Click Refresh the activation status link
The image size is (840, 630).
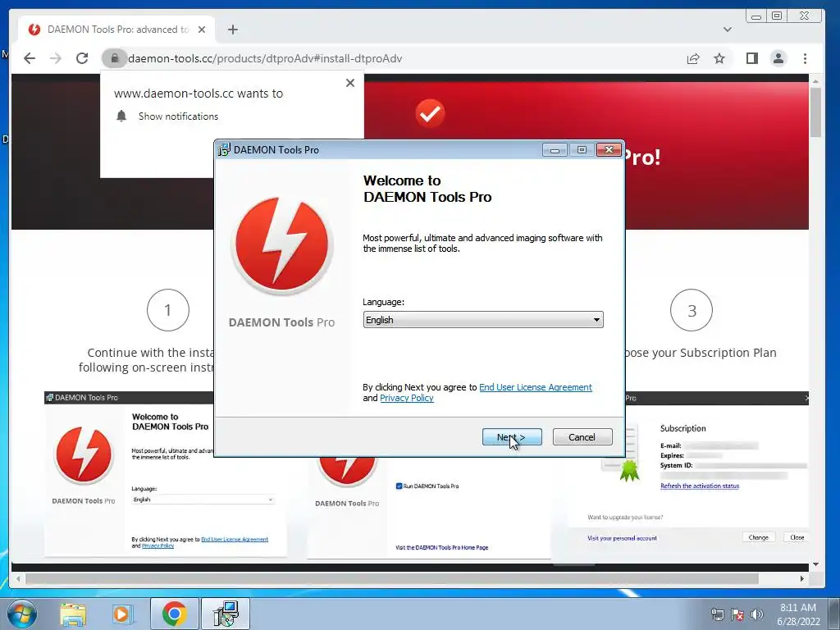pos(700,486)
